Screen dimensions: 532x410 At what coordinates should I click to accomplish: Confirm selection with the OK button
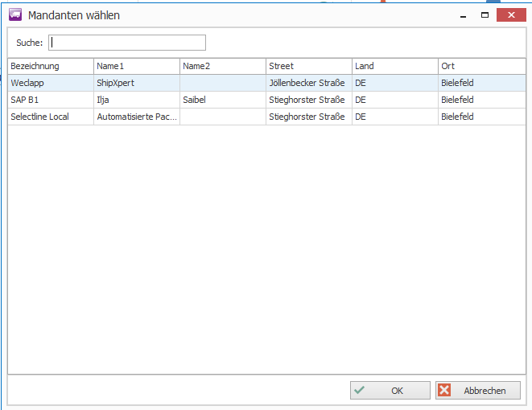tap(390, 391)
